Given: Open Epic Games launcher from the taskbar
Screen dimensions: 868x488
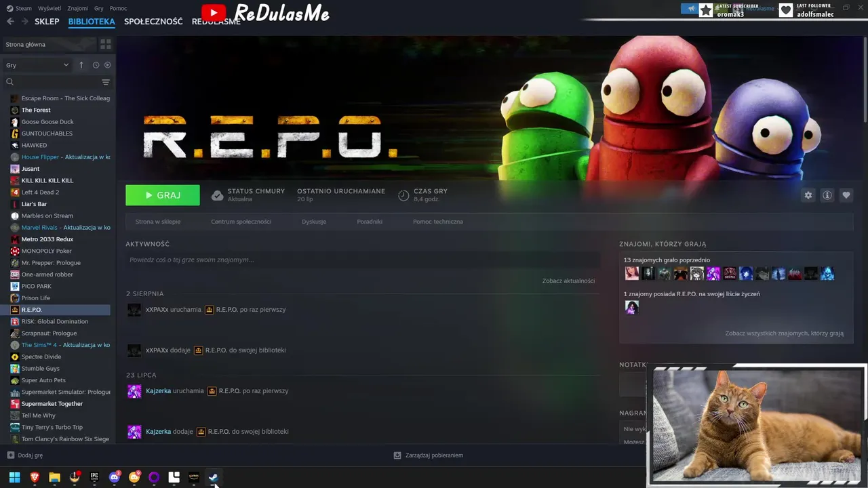Looking at the screenshot, I should [x=94, y=477].
